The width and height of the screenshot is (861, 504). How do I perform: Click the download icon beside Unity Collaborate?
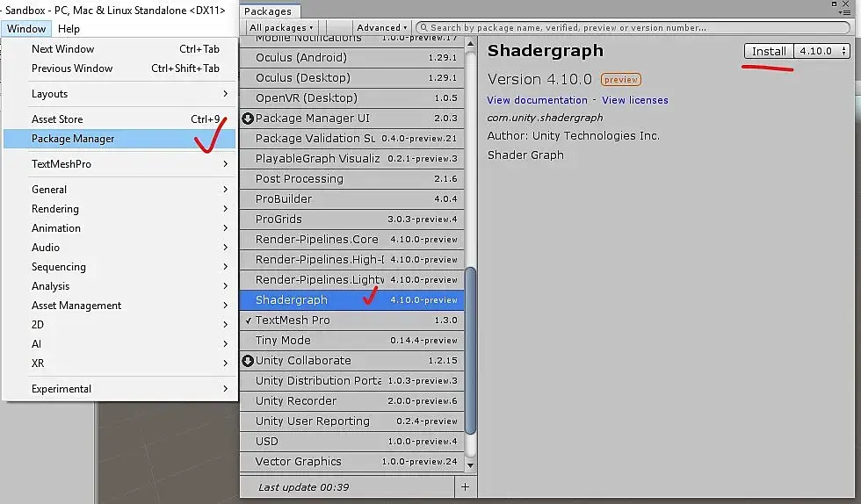[248, 361]
